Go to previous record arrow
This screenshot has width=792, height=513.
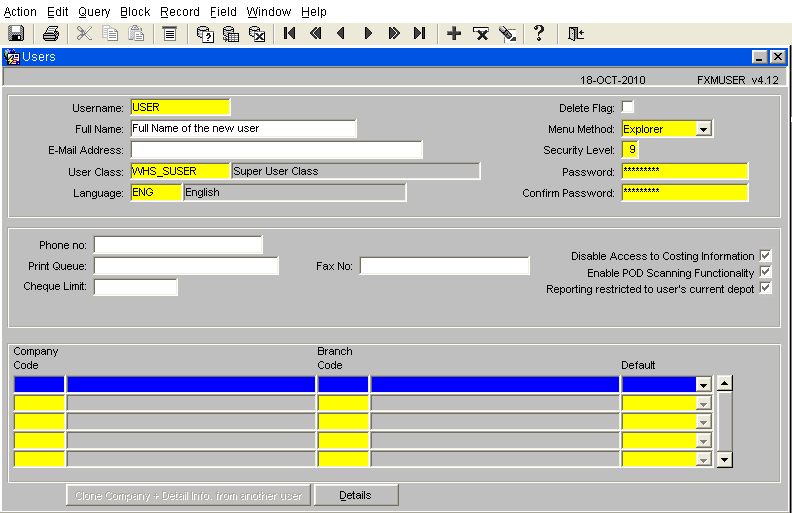click(x=341, y=33)
